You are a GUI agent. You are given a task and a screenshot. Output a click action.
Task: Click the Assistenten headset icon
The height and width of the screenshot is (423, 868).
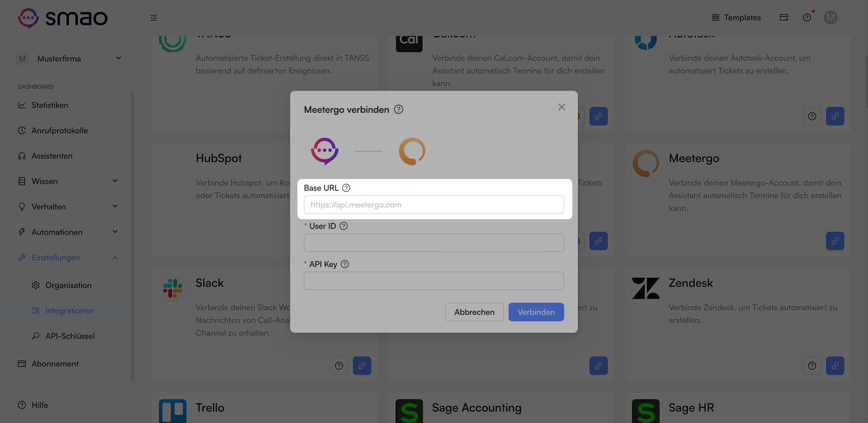tap(22, 156)
